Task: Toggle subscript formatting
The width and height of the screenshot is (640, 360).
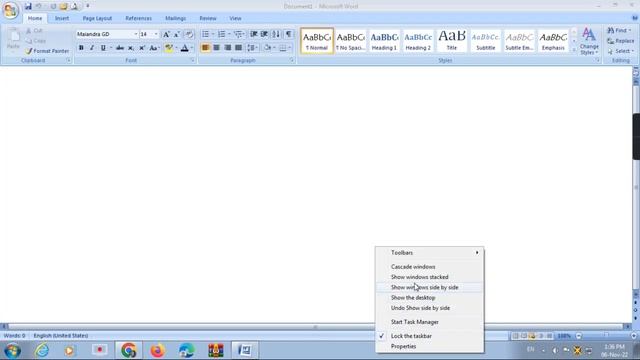Action: click(131, 48)
